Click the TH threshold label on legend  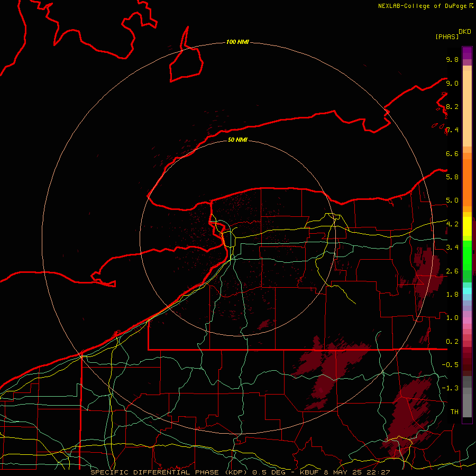point(454,411)
